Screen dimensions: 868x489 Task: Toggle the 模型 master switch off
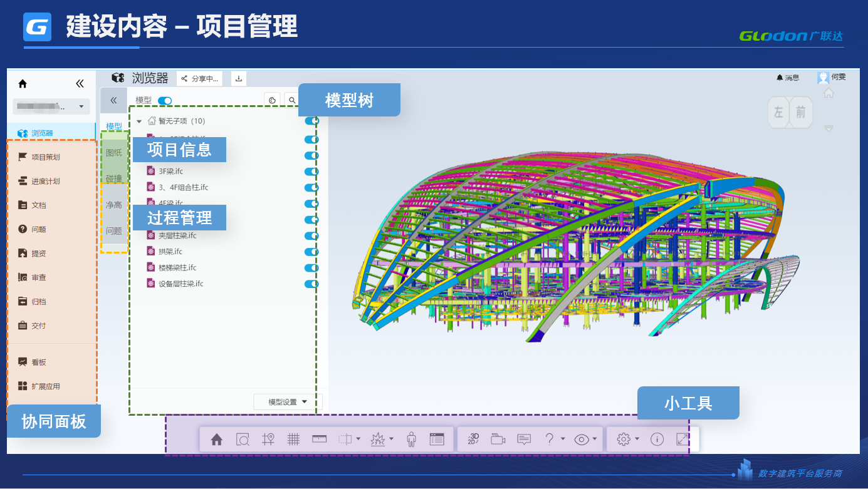[x=165, y=100]
